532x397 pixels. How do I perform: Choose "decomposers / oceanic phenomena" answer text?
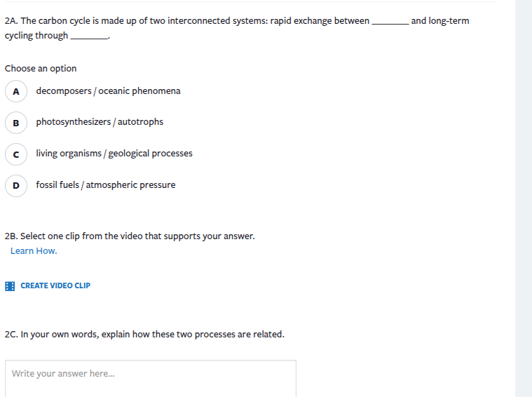click(108, 91)
